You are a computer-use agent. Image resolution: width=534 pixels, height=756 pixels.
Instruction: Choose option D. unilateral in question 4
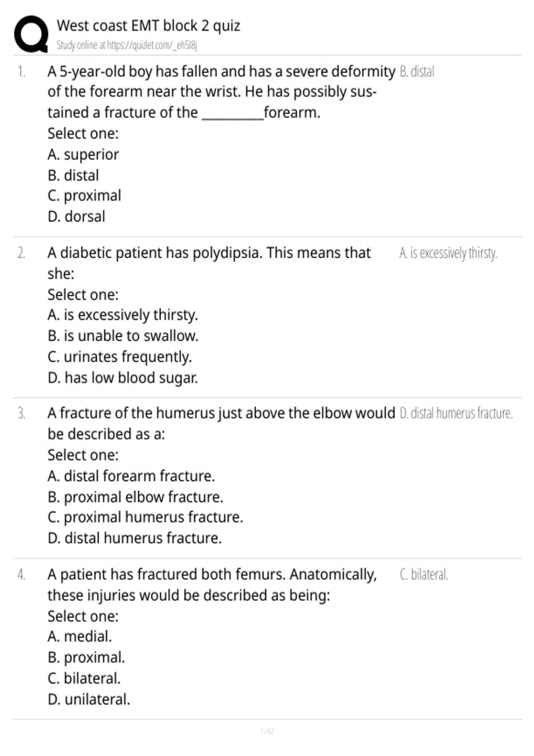(x=89, y=699)
